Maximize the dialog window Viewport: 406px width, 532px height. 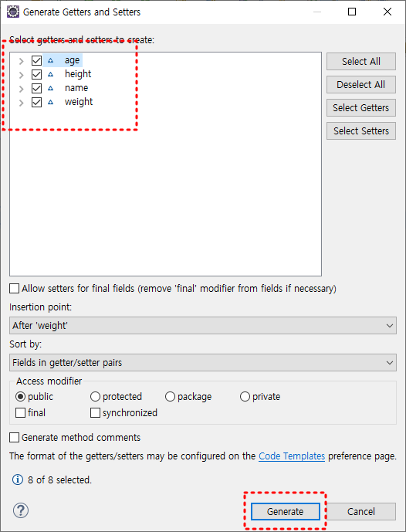coord(352,12)
